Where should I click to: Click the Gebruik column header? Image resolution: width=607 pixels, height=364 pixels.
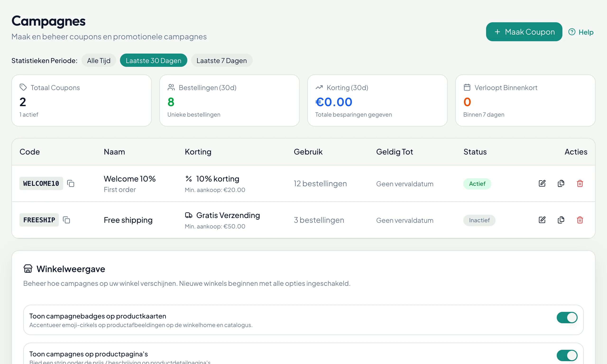(x=308, y=152)
